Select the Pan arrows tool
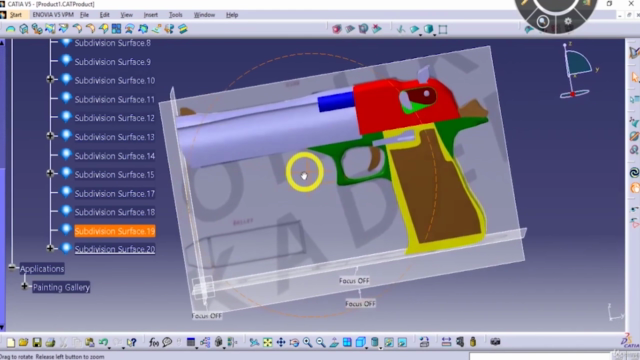Screen dimensions: 640x360 (281, 342)
